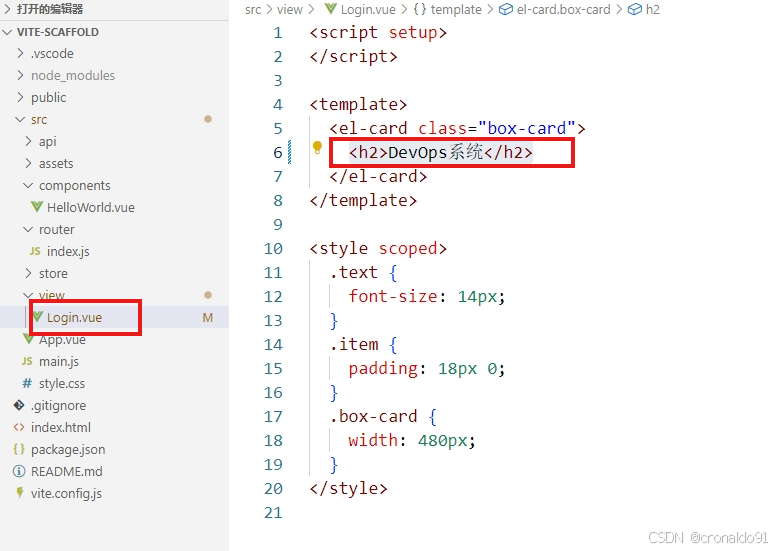
Task: Click the lightbulb quick-fix icon on line 6
Action: [x=317, y=147]
